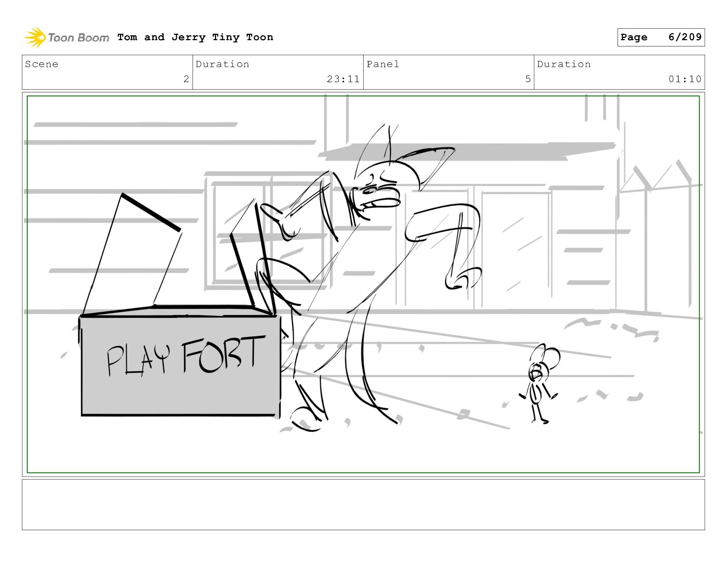The image size is (728, 563).
Task: Click the scene duration value 23:11
Action: tap(343, 79)
